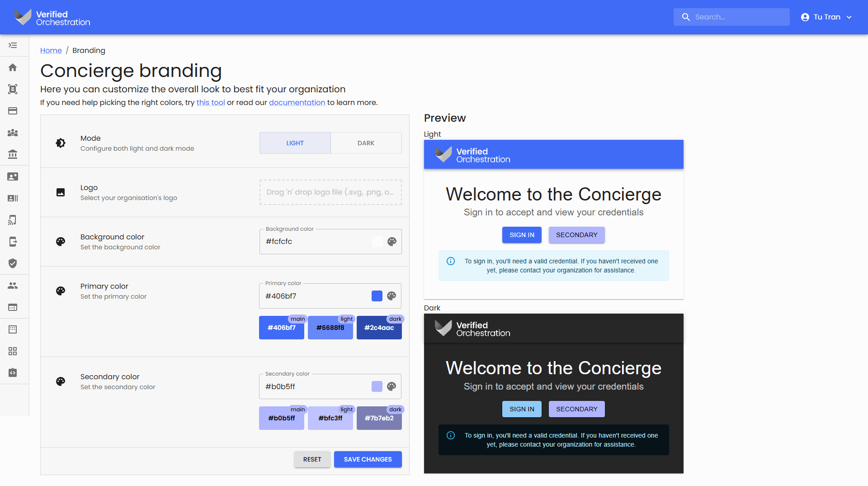
Task: Open the background color palette picker
Action: (391, 241)
